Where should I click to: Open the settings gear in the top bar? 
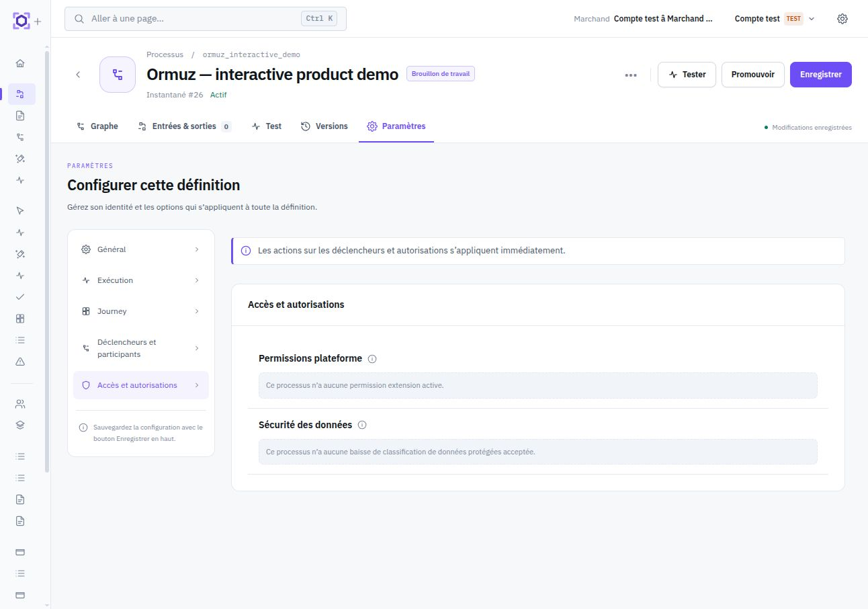point(842,19)
